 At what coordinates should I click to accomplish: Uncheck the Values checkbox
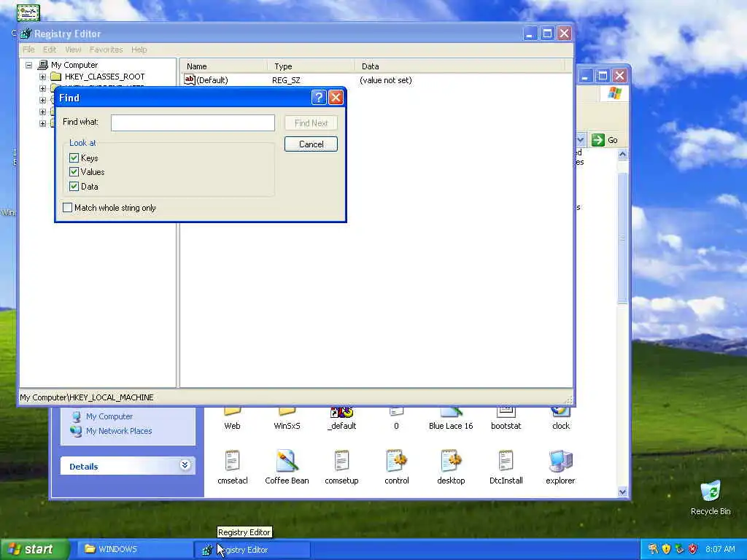point(74,172)
